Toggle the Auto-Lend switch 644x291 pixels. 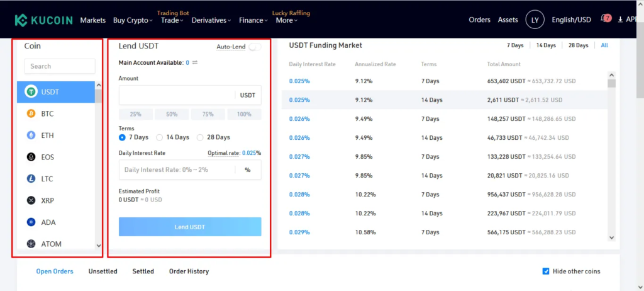tap(255, 47)
